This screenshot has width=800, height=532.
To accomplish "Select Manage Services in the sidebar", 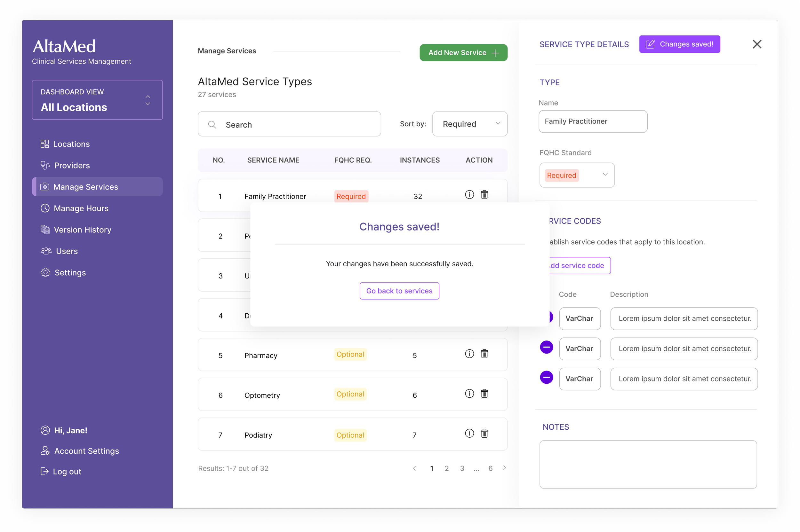I will 97,187.
